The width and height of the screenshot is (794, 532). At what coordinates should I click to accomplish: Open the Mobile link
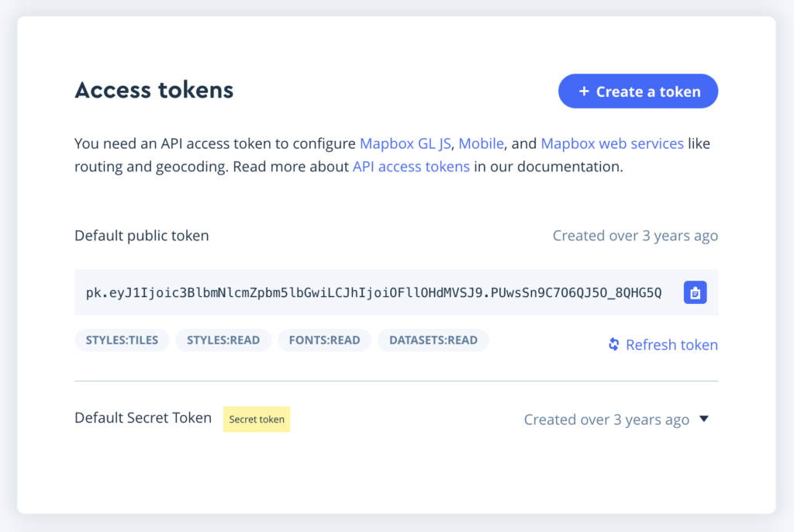point(481,144)
